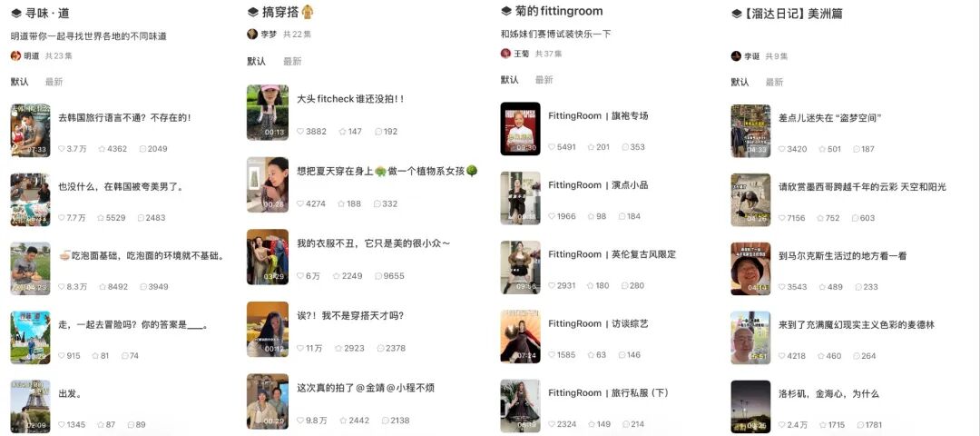Select 默认 tab in 菊的 fittingroom collection
980x436 pixels.
click(509, 79)
